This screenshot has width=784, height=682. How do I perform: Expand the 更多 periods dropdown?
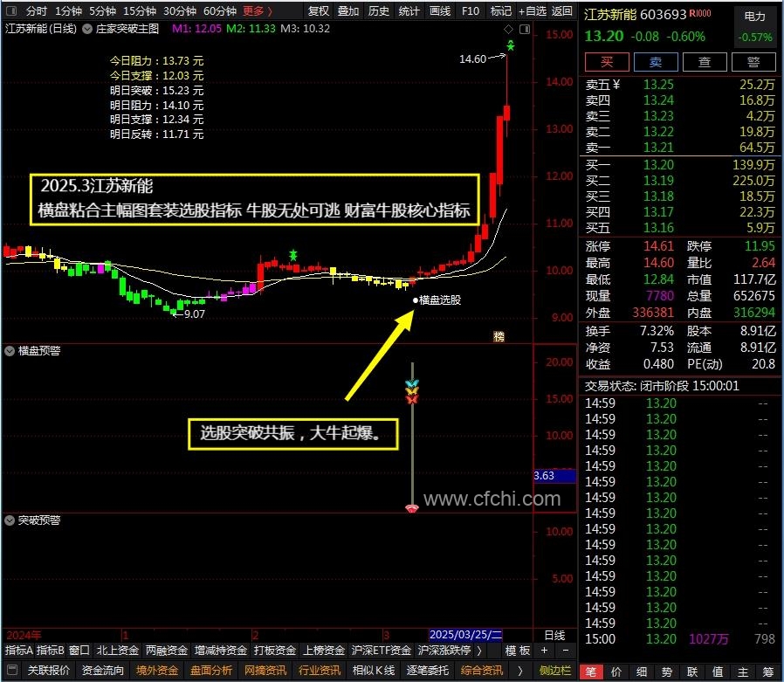click(258, 11)
